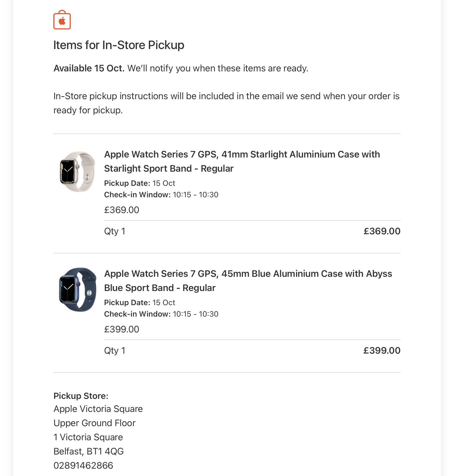This screenshot has height=476, width=454.
Task: Click the bold £399.00 line total
Action: pos(382,350)
